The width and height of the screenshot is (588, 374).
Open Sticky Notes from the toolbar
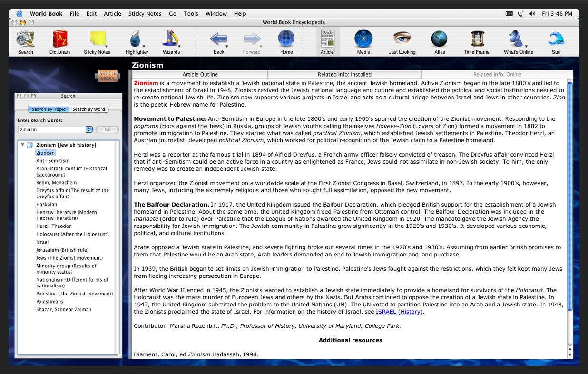97,42
